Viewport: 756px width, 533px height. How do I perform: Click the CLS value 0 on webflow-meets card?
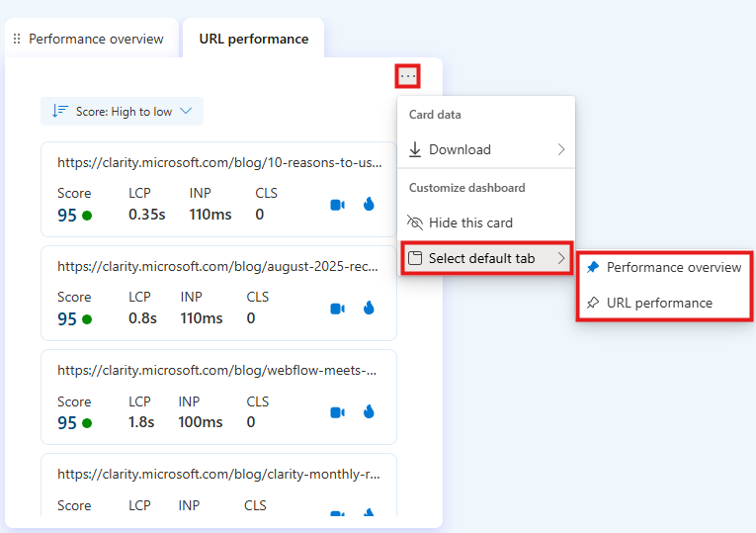click(251, 422)
